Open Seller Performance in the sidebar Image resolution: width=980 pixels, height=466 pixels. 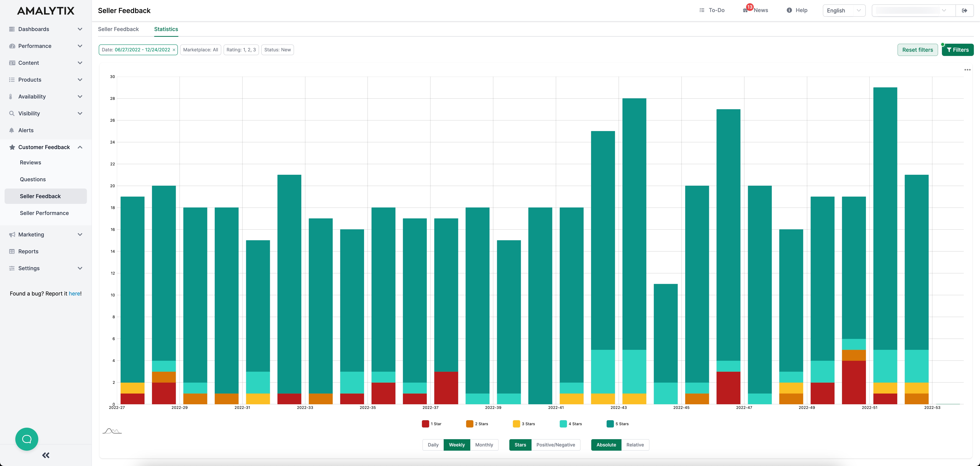coord(44,213)
